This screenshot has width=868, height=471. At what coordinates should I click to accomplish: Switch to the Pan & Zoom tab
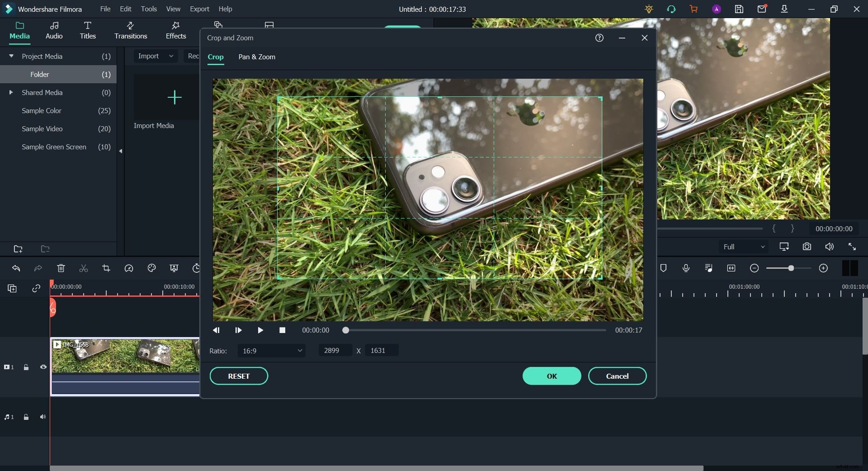(x=257, y=57)
